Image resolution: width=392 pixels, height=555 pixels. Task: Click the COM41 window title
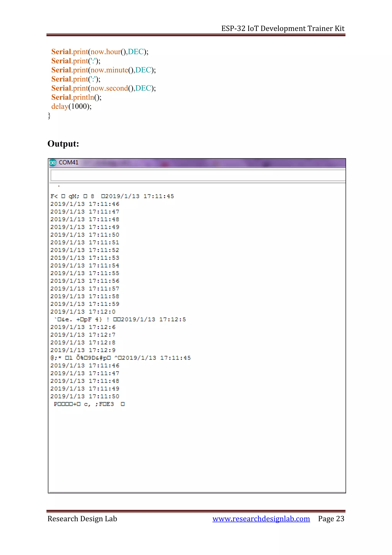69,163
